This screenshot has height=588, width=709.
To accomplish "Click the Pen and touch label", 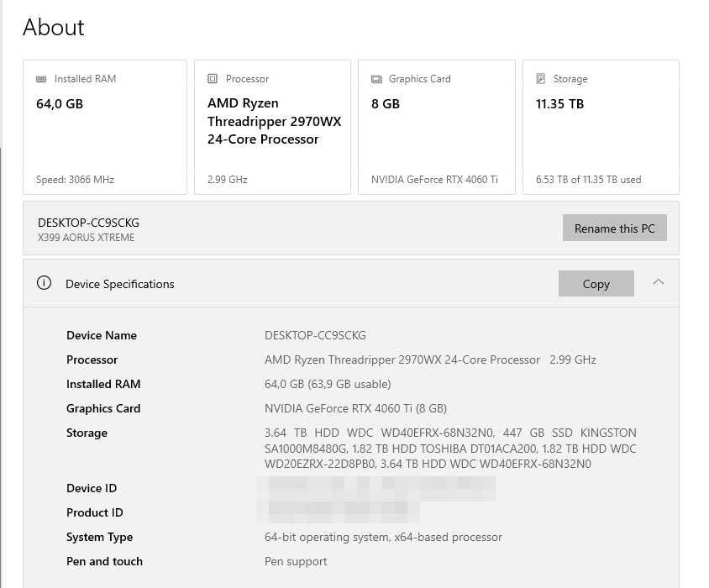I will coord(104,561).
